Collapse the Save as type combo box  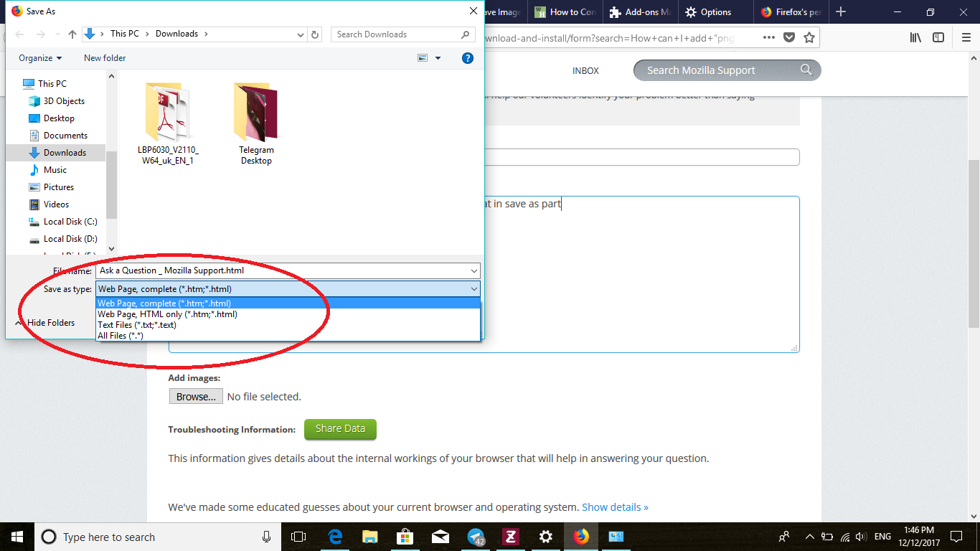[473, 288]
